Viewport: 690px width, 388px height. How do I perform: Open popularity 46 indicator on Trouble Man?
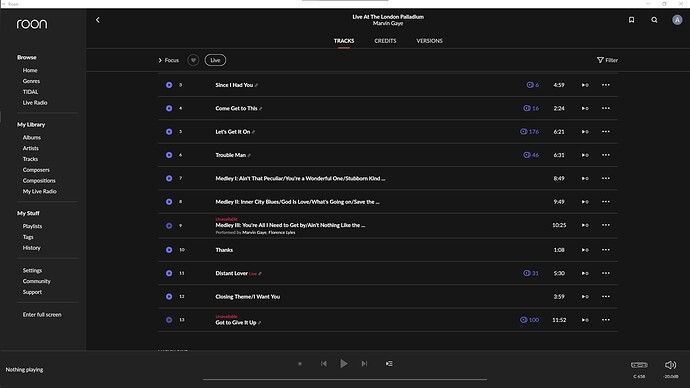tap(531, 155)
